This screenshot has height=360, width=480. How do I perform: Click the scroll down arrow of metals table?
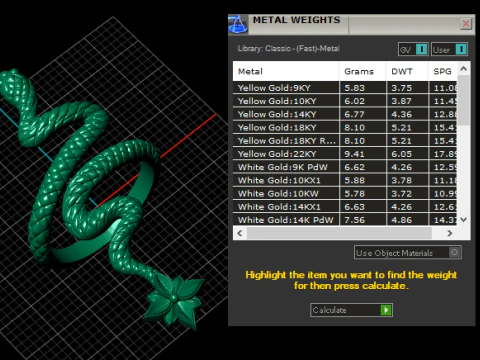pyautogui.click(x=463, y=219)
